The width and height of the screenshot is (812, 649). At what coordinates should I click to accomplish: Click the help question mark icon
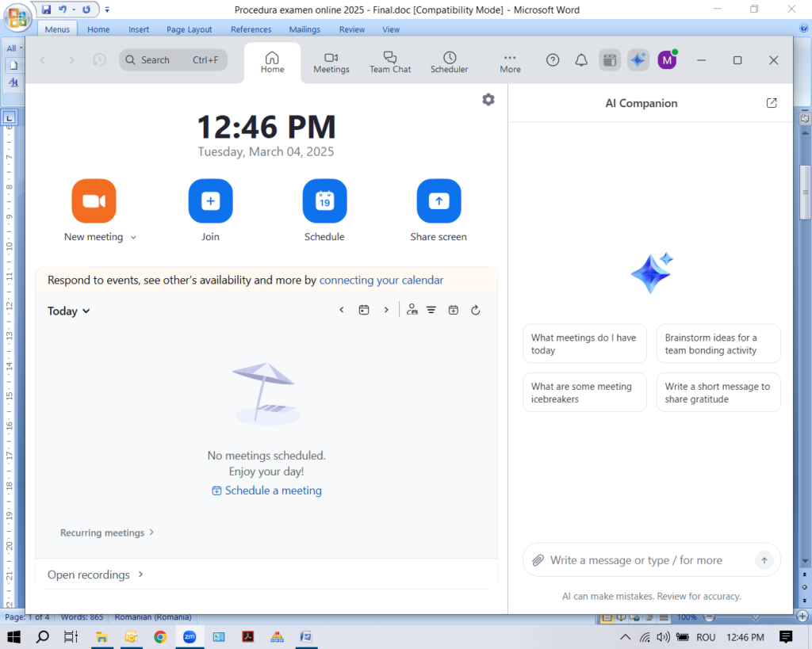(553, 60)
